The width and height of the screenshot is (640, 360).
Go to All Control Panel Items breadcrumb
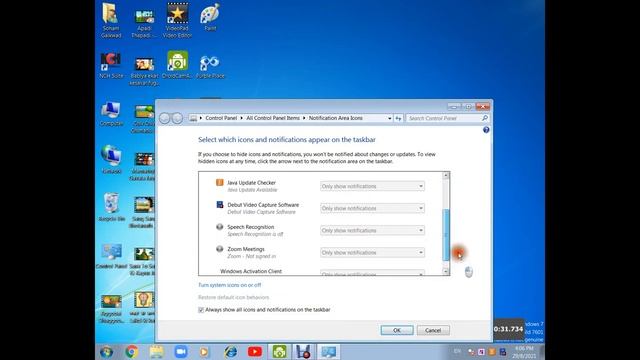click(273, 118)
